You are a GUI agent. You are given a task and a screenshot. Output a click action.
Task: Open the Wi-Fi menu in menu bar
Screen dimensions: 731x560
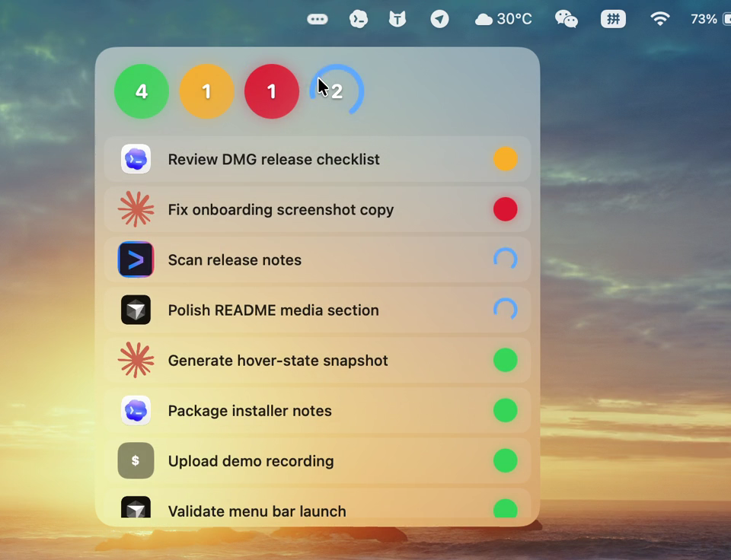click(660, 19)
